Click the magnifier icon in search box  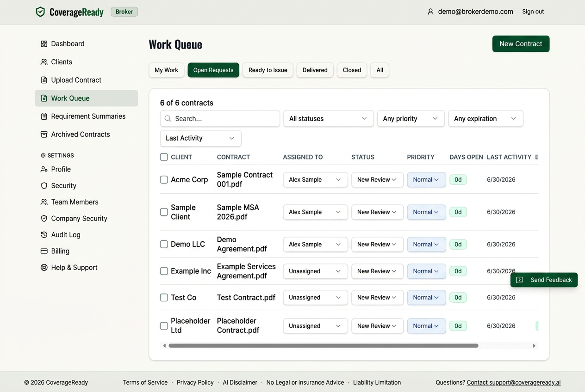[x=168, y=119]
